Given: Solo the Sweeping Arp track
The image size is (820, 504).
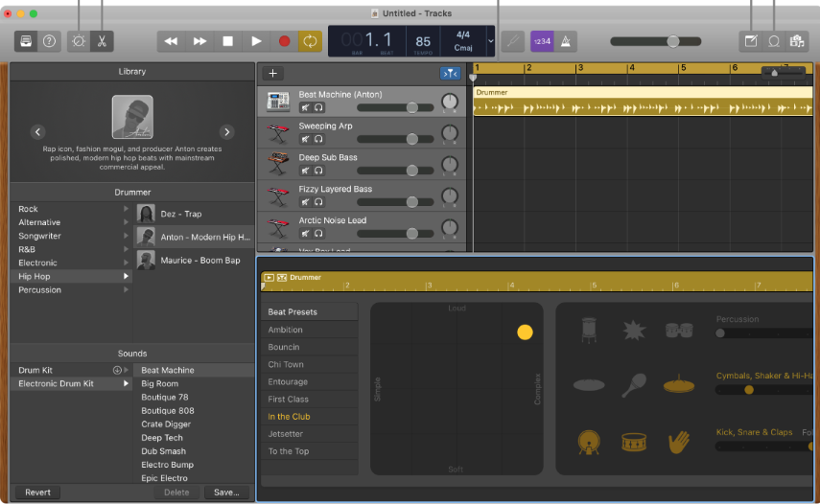Looking at the screenshot, I should (x=318, y=139).
